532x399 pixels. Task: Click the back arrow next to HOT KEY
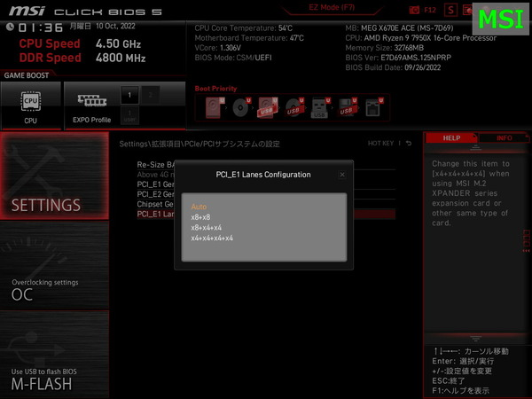coord(409,144)
